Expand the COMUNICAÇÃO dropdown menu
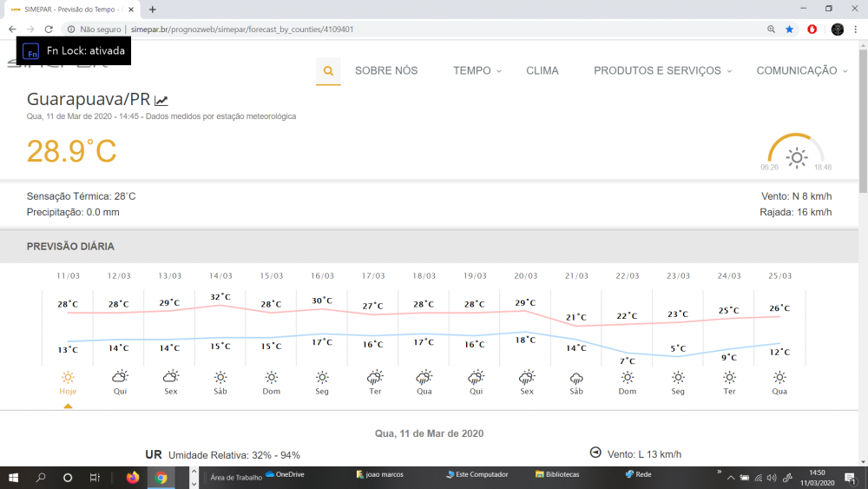The height and width of the screenshot is (489, 868). click(801, 71)
